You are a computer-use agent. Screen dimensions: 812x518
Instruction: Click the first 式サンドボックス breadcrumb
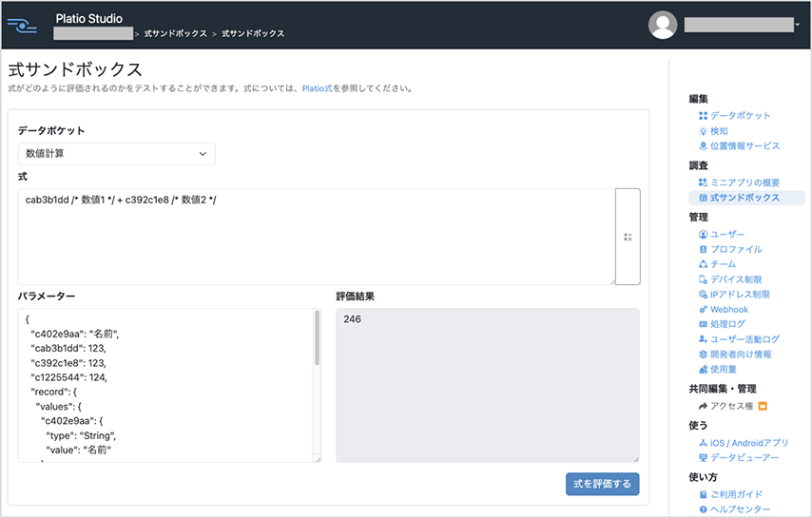click(175, 33)
